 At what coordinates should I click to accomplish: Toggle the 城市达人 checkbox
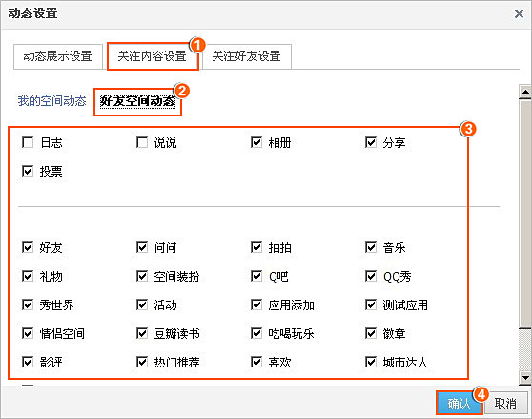tap(371, 362)
